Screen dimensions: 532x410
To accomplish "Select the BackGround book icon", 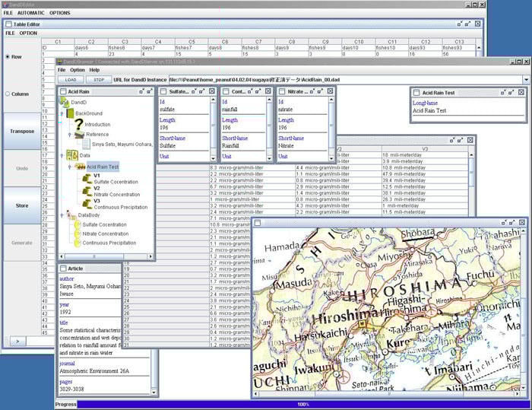I will point(70,113).
